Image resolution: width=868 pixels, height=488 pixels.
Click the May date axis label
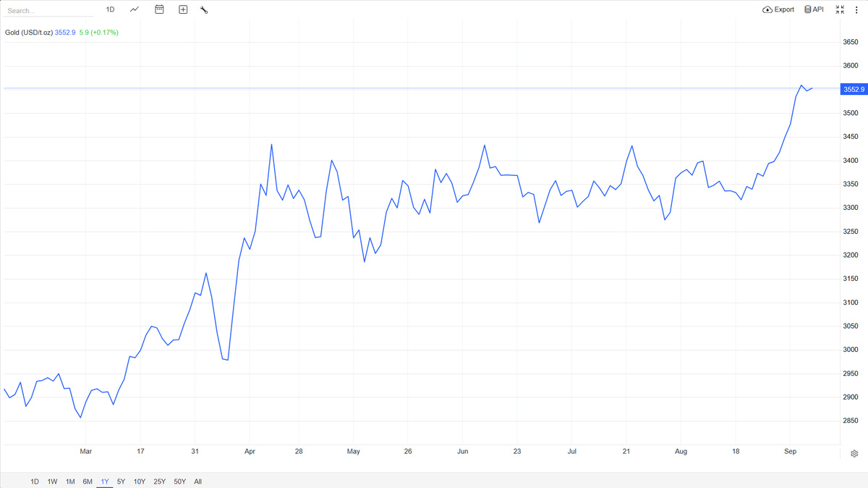[354, 452]
